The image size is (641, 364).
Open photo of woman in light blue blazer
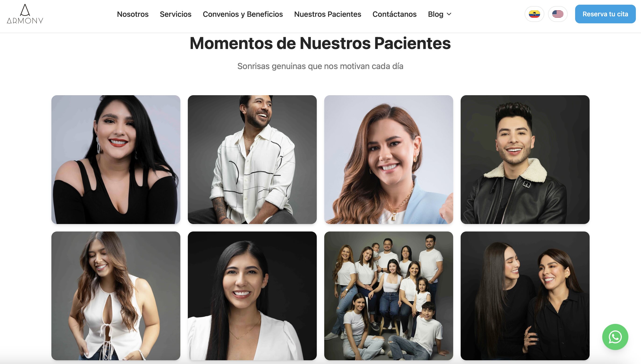(x=388, y=160)
